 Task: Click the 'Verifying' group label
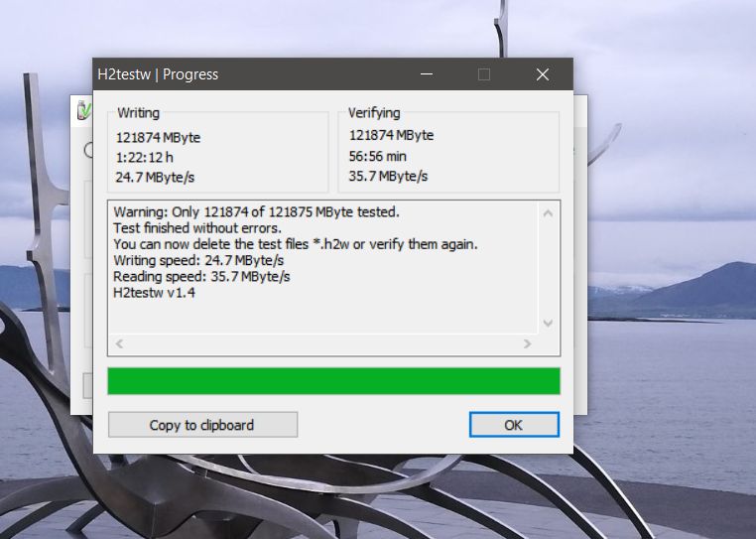pyautogui.click(x=374, y=113)
